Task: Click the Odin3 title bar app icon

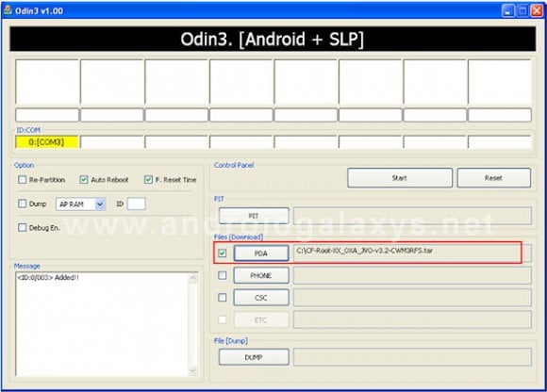Action: click(x=8, y=10)
